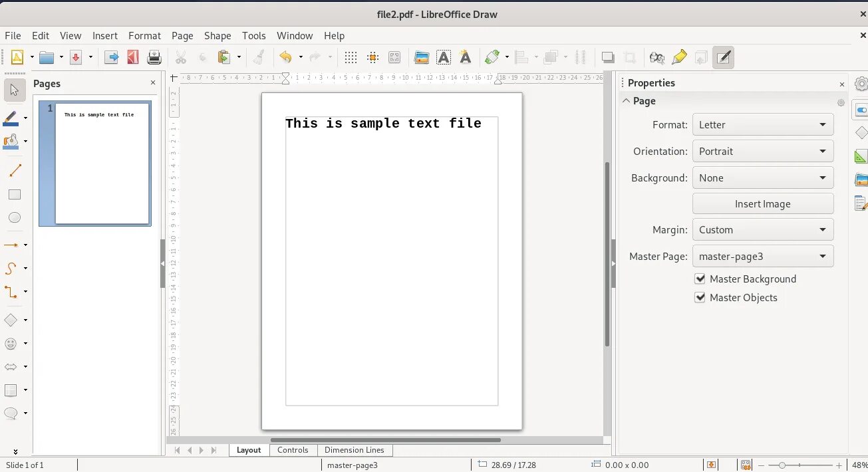868x472 pixels.
Task: Close the Pages panel
Action: 153,83
